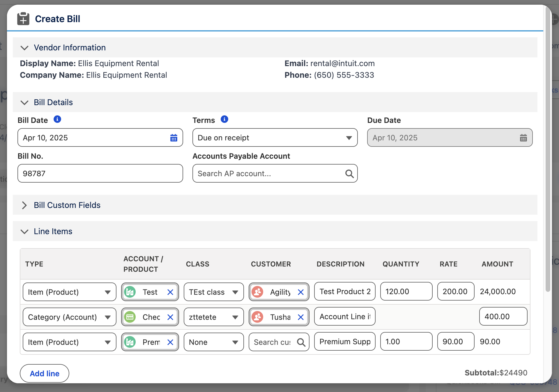Open the zttetete class dropdown

tap(214, 317)
